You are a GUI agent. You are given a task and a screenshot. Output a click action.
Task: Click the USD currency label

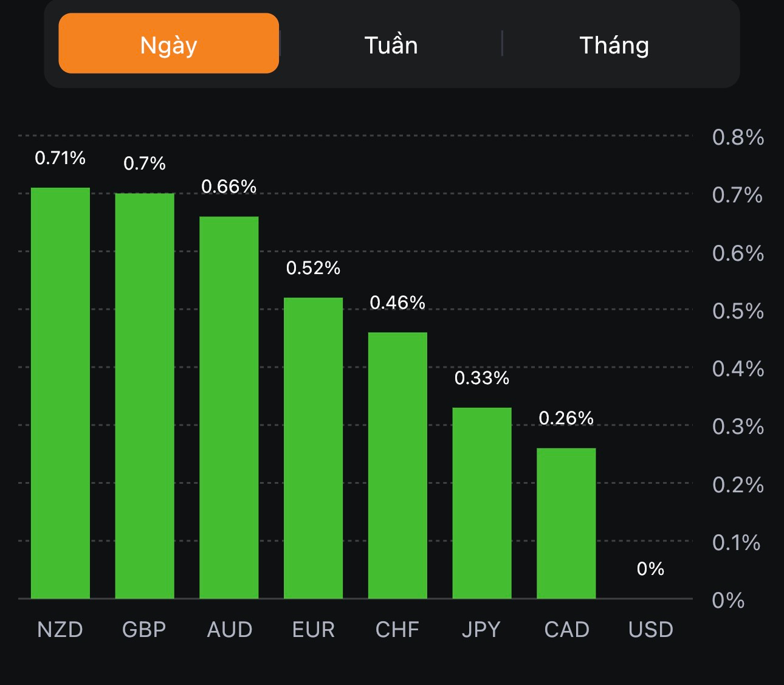click(x=651, y=629)
